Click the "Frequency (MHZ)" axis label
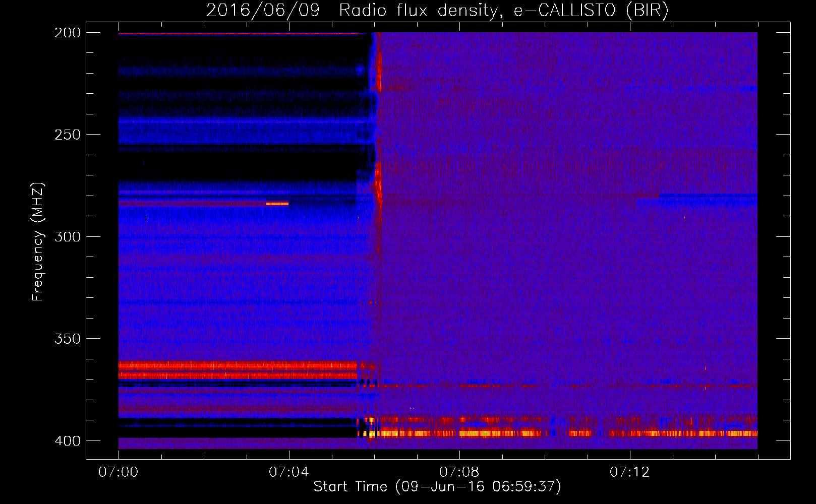This screenshot has height=504, width=816. tap(38, 242)
